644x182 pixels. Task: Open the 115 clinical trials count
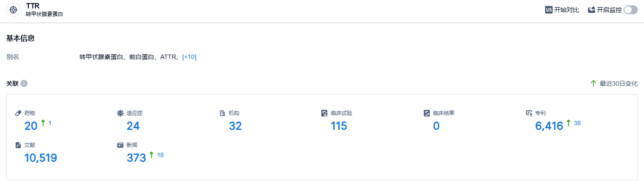click(339, 126)
